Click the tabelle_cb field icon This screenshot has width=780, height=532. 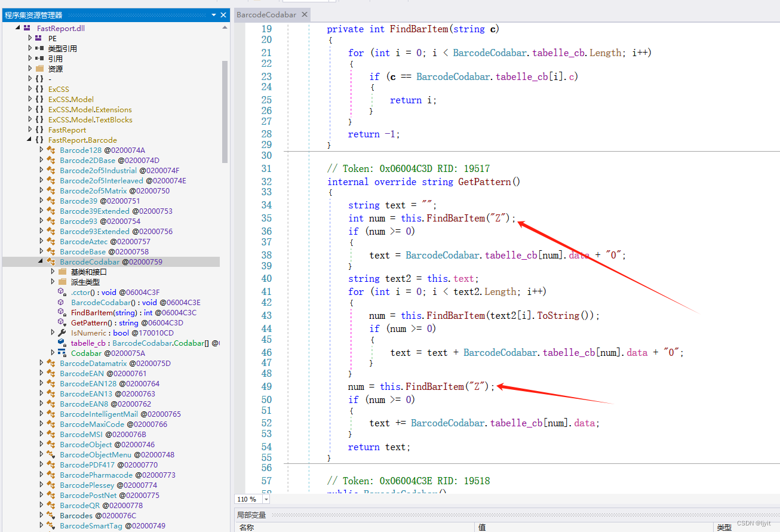[x=62, y=343]
